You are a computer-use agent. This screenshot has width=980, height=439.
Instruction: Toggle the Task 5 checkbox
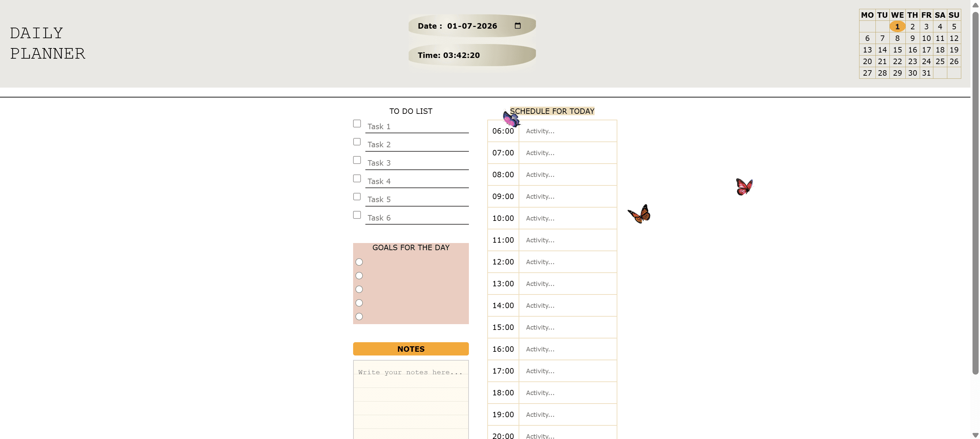[x=357, y=196]
